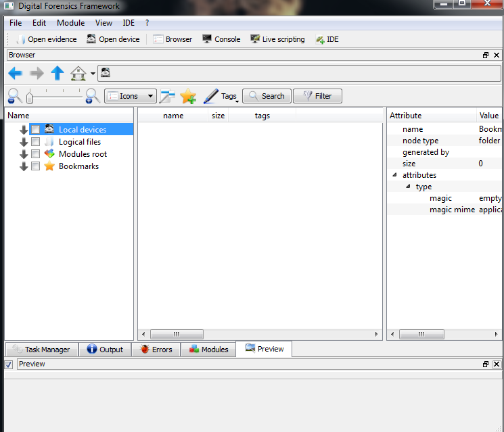
Task: Click the path address input field
Action: click(299, 73)
